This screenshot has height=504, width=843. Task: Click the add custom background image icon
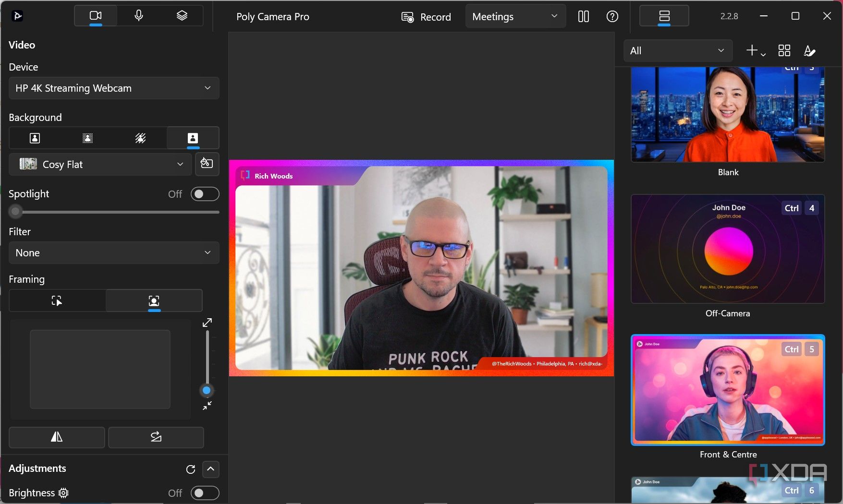pos(207,164)
